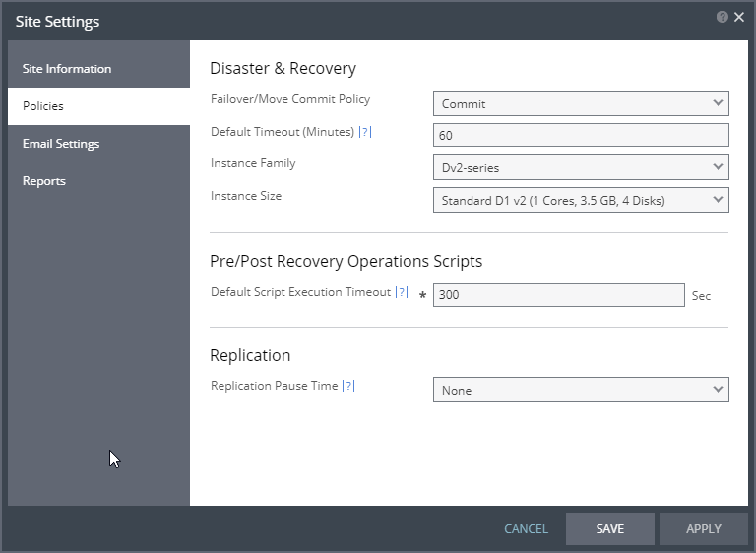Click the SAVE button
Image resolution: width=756 pixels, height=553 pixels.
tap(610, 529)
